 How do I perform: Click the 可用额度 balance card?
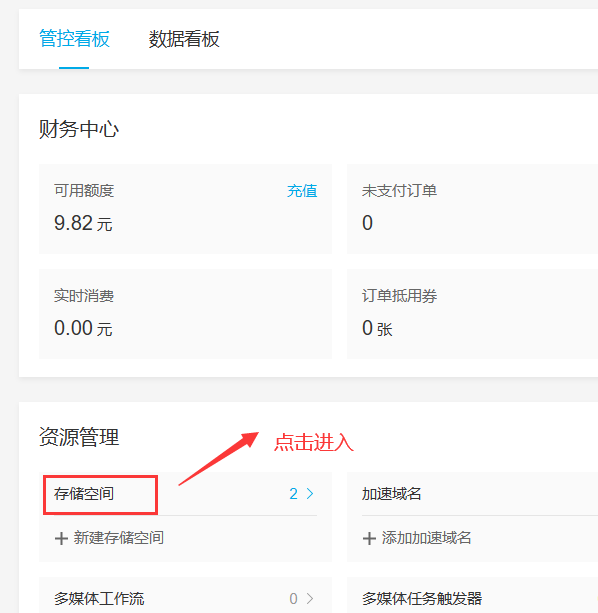click(x=185, y=209)
